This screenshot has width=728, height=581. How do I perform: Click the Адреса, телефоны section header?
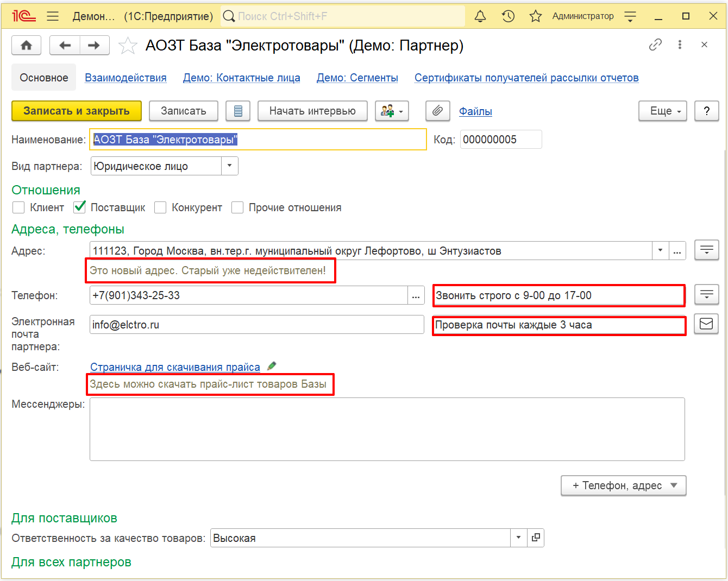pyautogui.click(x=68, y=229)
